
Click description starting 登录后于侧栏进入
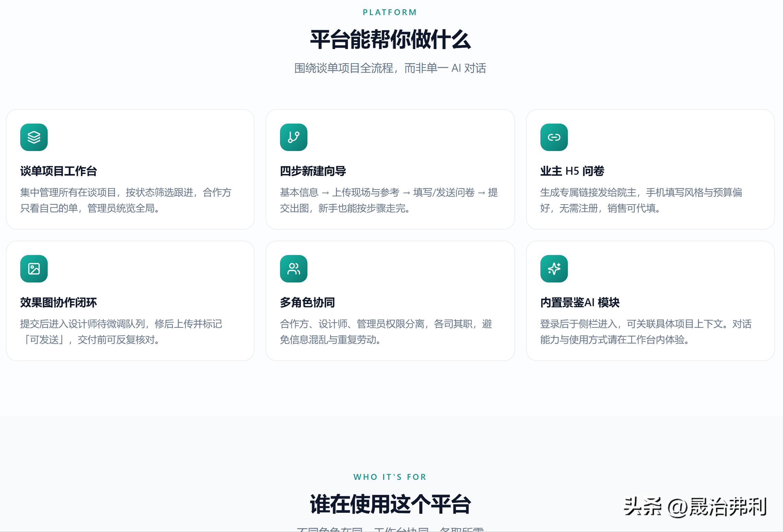click(646, 332)
